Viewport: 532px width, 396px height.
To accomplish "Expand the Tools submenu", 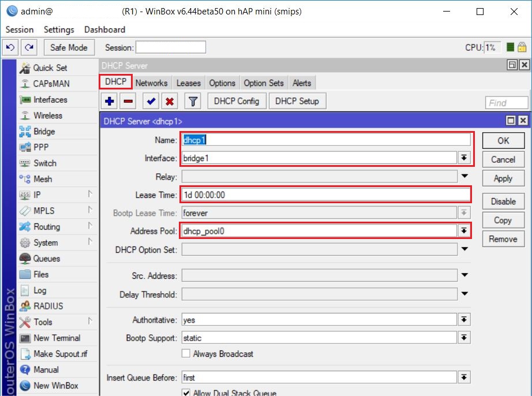I will (89, 321).
